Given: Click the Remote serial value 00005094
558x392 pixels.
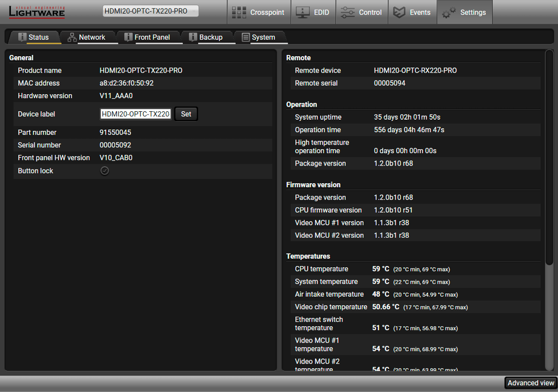Looking at the screenshot, I should pos(389,83).
